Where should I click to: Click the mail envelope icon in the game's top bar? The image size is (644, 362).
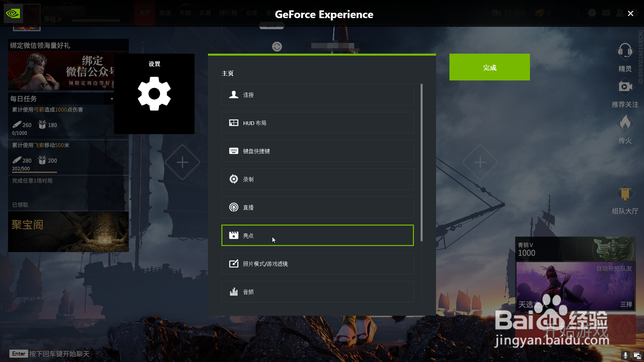point(606,13)
